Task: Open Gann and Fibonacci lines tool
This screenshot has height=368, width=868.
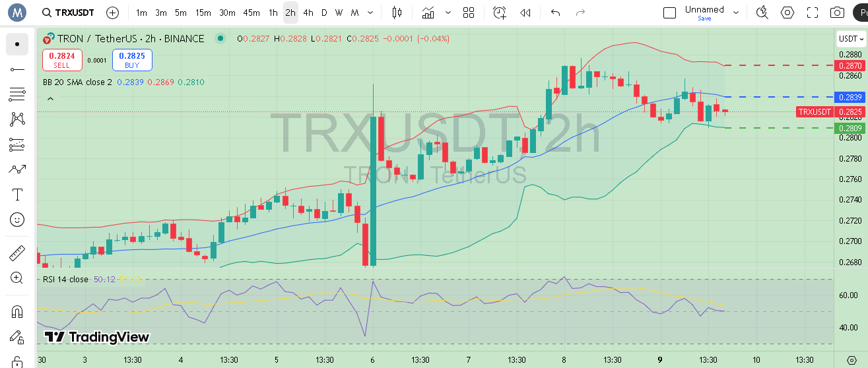Action: point(17,94)
